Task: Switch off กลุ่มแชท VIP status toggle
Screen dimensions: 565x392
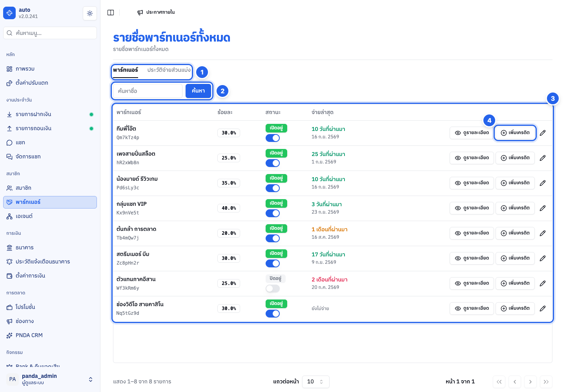Action: (273, 213)
